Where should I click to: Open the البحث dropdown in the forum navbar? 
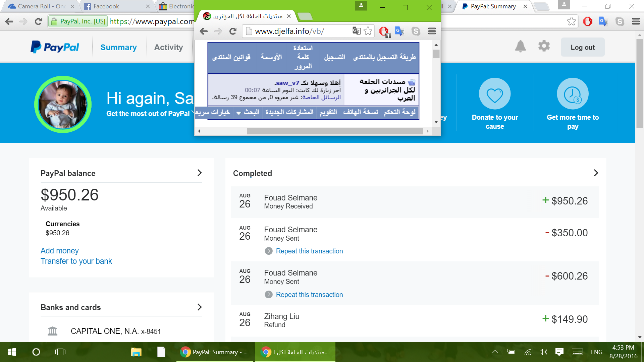[248, 112]
